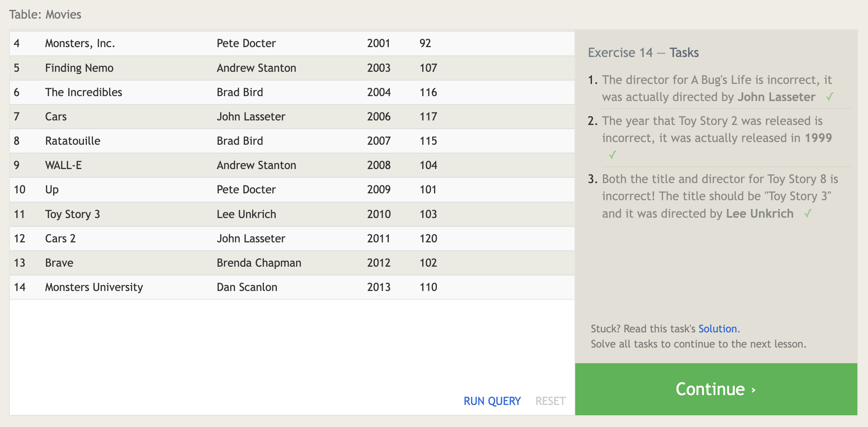Select the Ratatouille title cell

(x=73, y=141)
